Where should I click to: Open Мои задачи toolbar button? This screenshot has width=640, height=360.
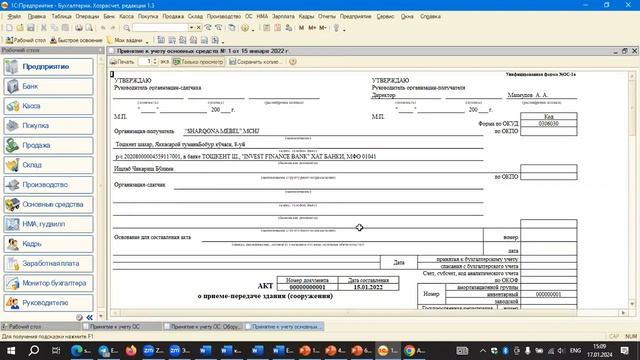point(125,40)
